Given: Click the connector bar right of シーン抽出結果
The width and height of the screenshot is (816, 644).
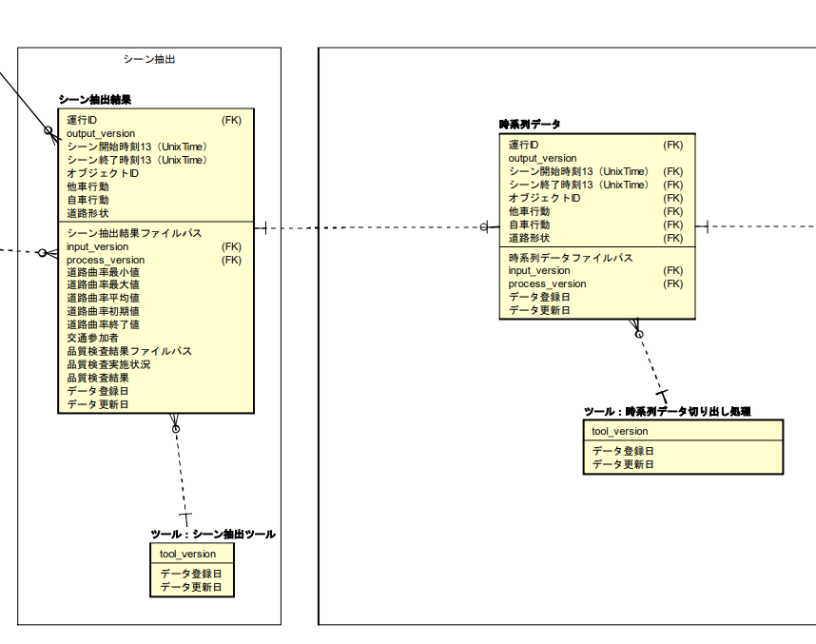Looking at the screenshot, I should click(265, 226).
